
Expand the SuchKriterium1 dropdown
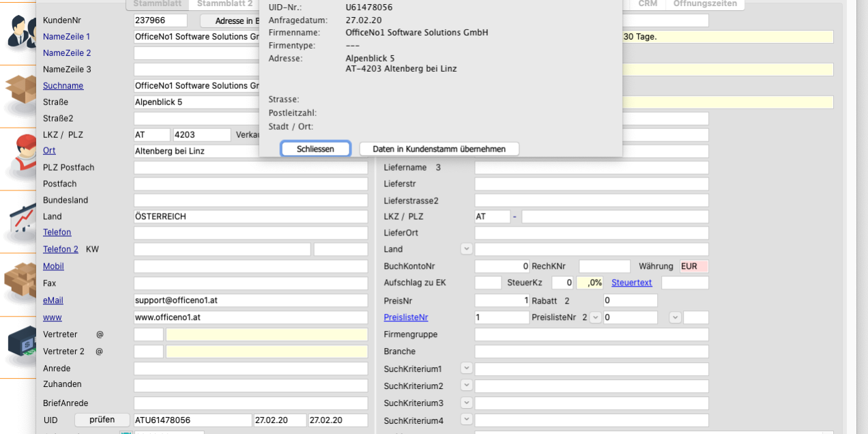[467, 368]
